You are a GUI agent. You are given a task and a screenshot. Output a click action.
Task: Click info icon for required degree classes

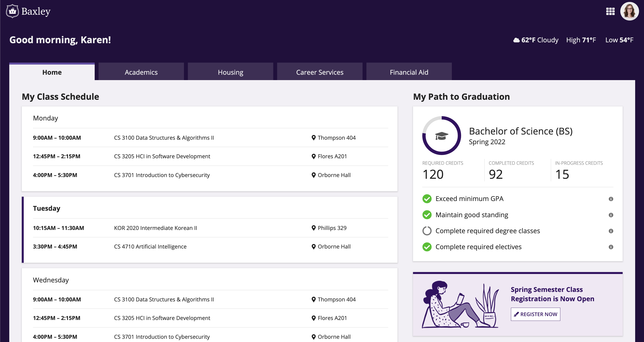611,231
